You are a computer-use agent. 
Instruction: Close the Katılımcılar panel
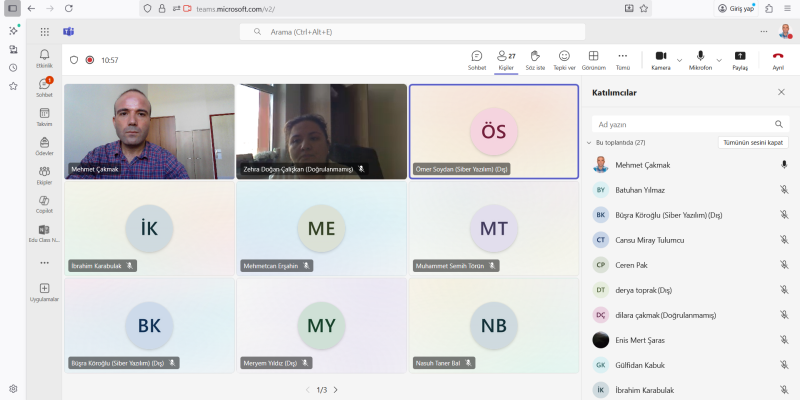click(x=781, y=92)
